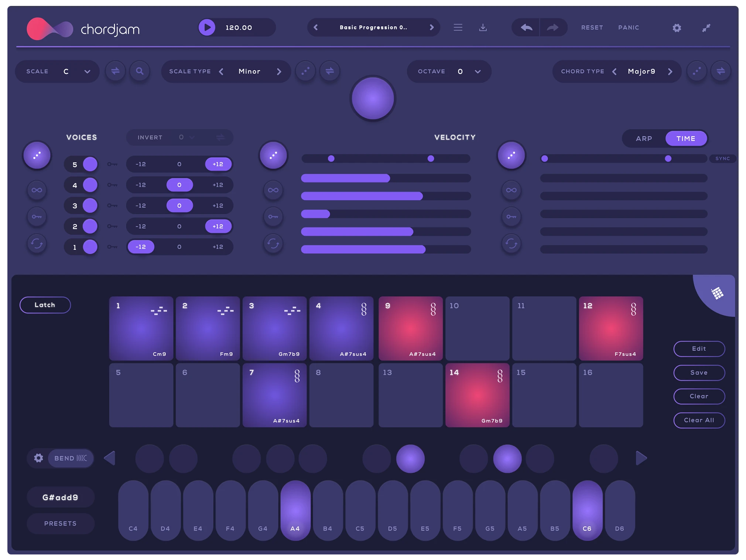Switch to the ARP tab
Screen dimensions: 746x560
click(644, 139)
